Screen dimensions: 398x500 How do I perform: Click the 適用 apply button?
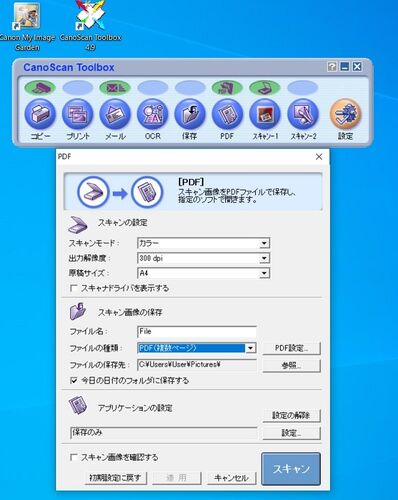coord(177,478)
